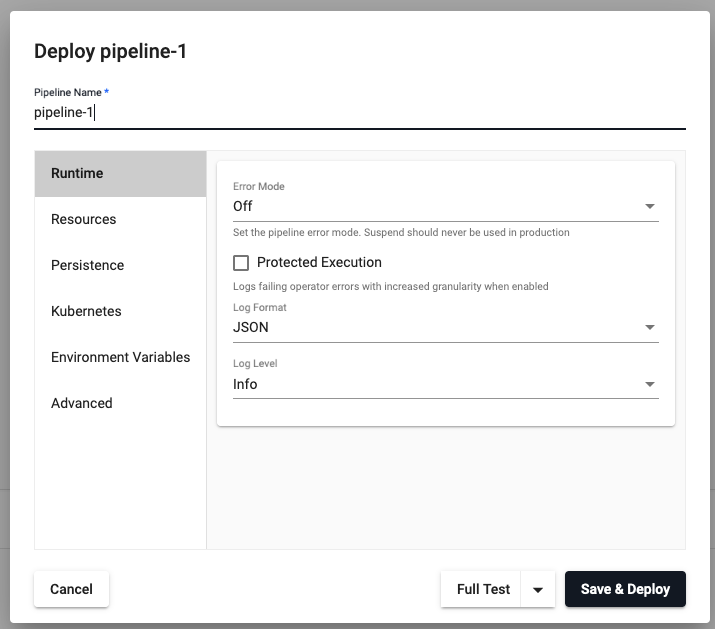Click the Deploy pipeline-1 dialog title
715x629 pixels.
click(110, 51)
